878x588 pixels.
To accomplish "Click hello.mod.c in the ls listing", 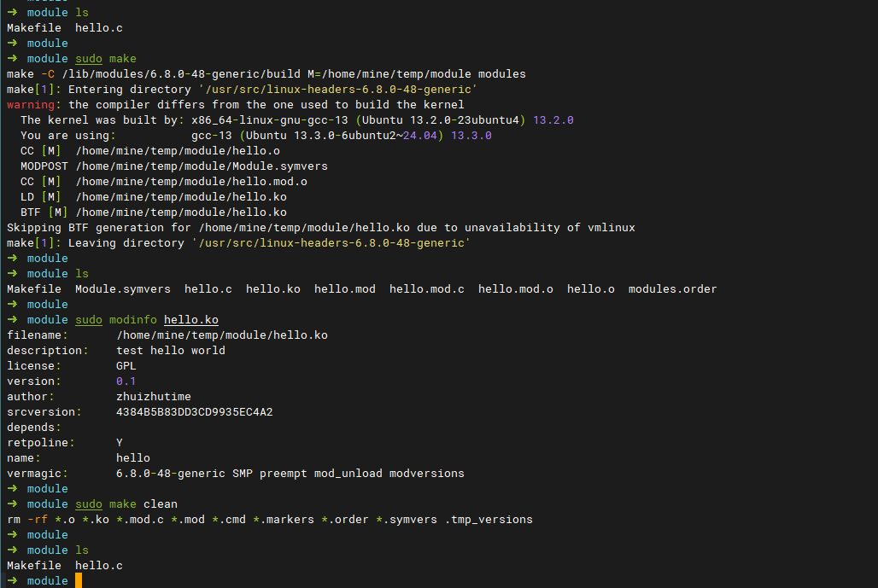I will (427, 289).
